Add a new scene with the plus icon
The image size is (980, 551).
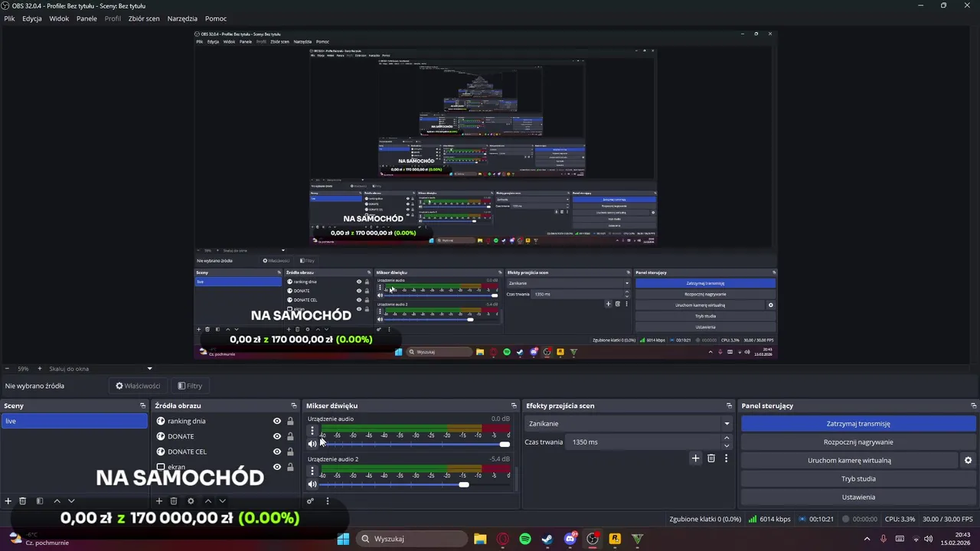tap(8, 501)
